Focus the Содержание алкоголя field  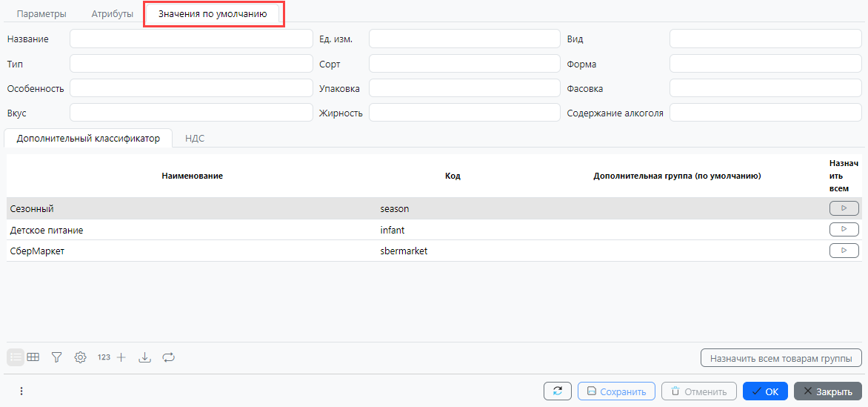pos(765,113)
